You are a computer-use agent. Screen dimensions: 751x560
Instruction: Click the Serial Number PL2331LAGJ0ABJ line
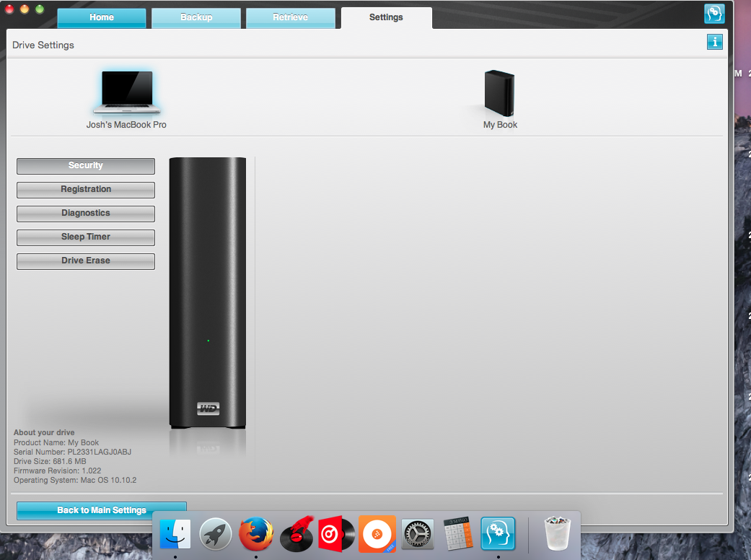click(72, 452)
